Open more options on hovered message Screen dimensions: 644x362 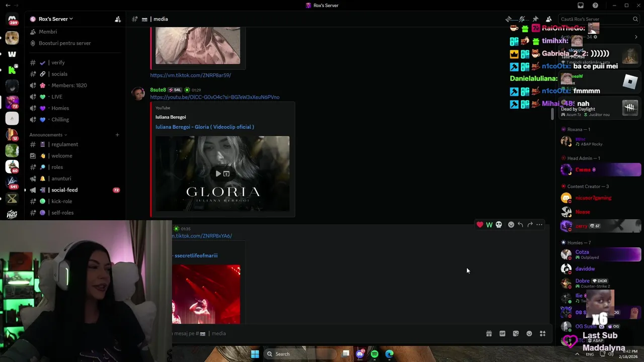[539, 225]
